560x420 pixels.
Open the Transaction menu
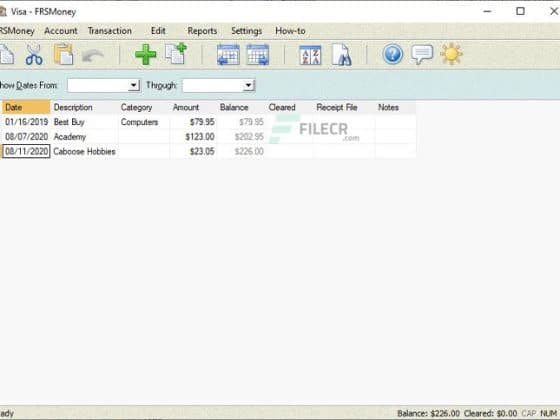[110, 31]
